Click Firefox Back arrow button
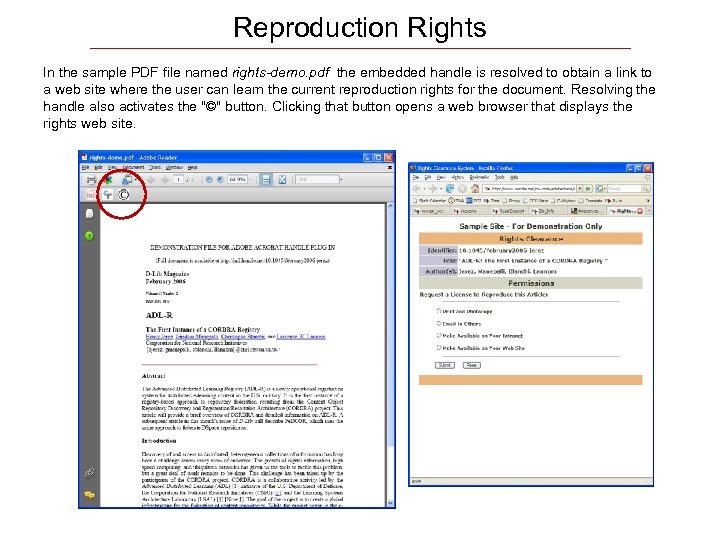Image resolution: width=720 pixels, height=540 pixels. (x=416, y=189)
